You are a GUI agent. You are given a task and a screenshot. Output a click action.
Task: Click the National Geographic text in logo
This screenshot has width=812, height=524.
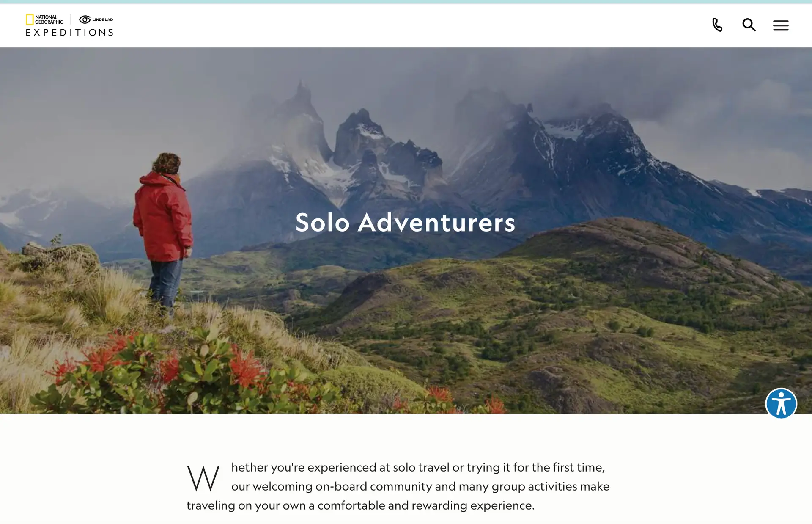click(x=49, y=19)
